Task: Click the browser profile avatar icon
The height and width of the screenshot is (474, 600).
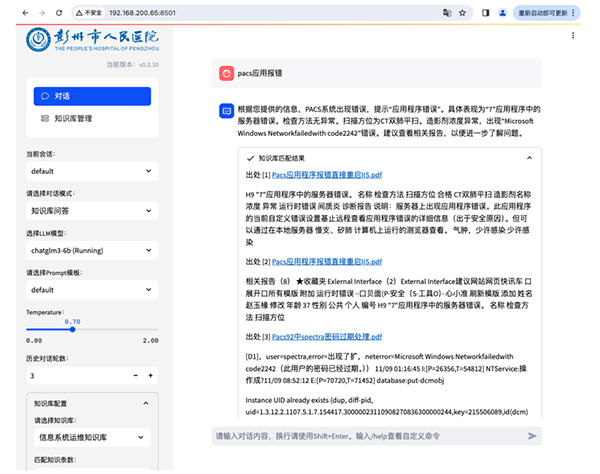Action: click(x=501, y=14)
